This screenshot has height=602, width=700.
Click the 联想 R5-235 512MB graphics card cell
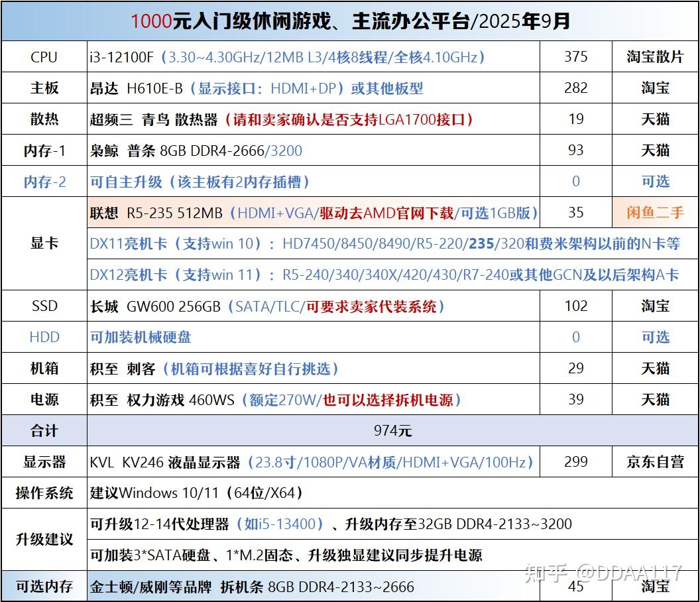coord(314,213)
